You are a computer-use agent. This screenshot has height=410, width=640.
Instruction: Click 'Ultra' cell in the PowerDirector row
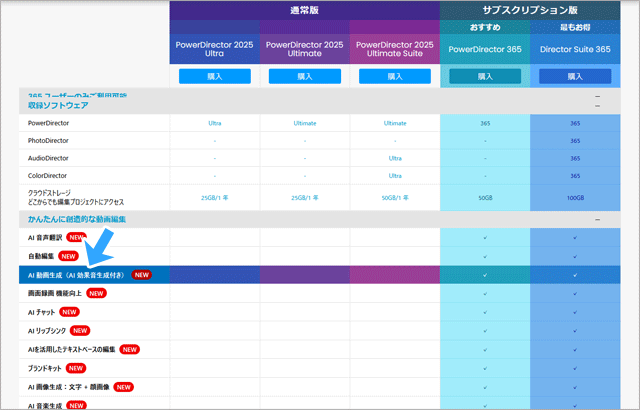pos(215,123)
